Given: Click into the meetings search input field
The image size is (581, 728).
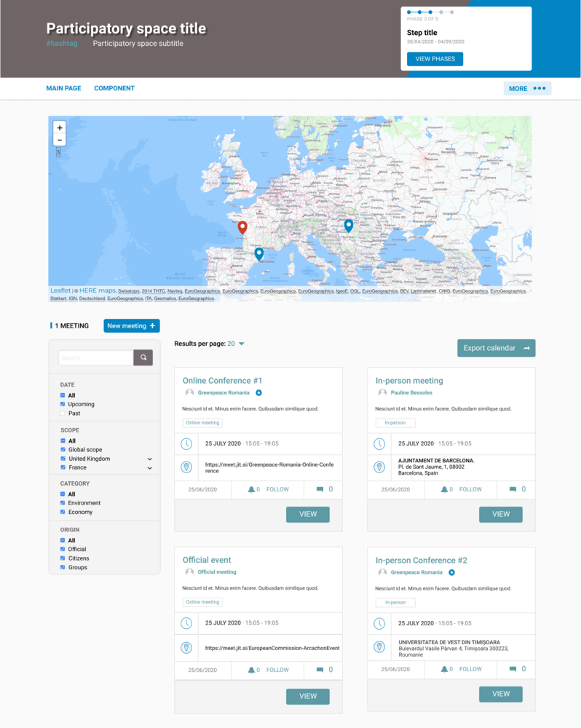Looking at the screenshot, I should pyautogui.click(x=96, y=357).
